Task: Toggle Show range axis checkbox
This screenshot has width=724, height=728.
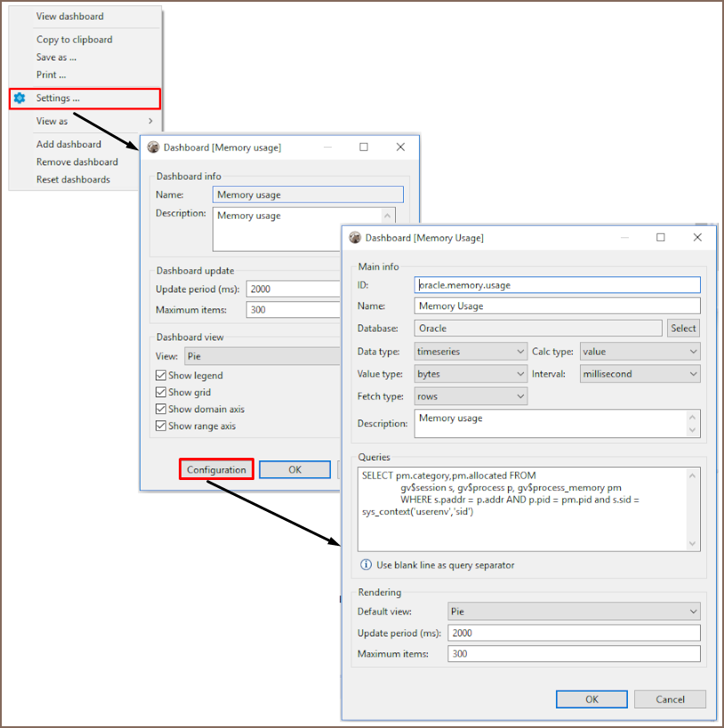Action: (161, 427)
